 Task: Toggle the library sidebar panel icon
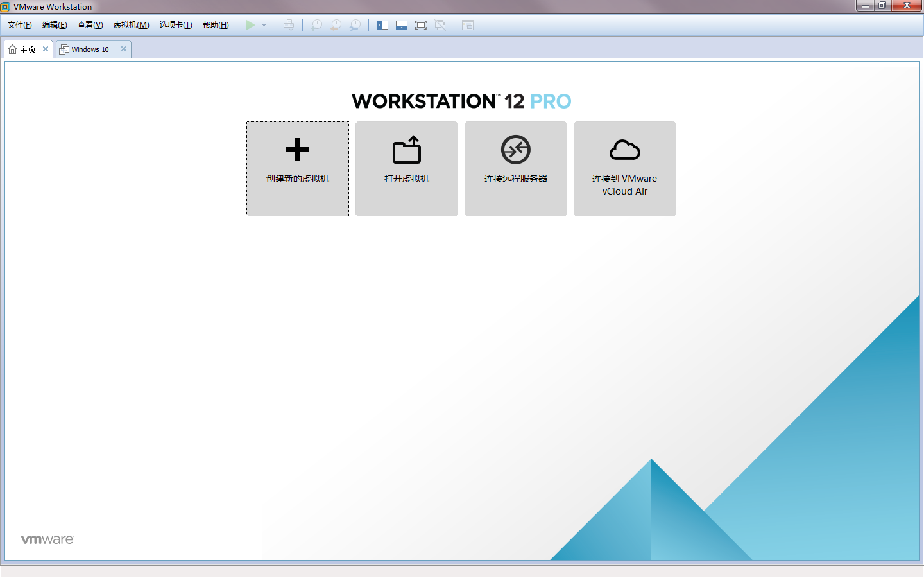point(382,25)
